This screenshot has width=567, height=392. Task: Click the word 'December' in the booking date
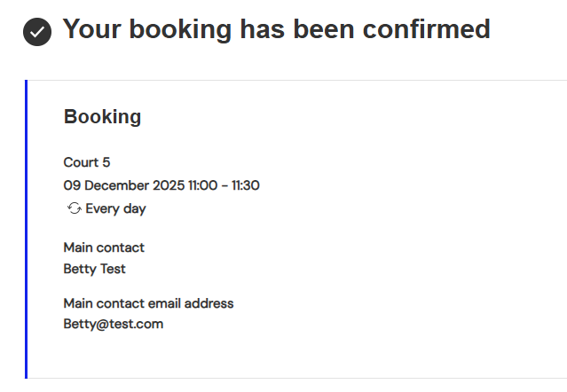coord(116,185)
